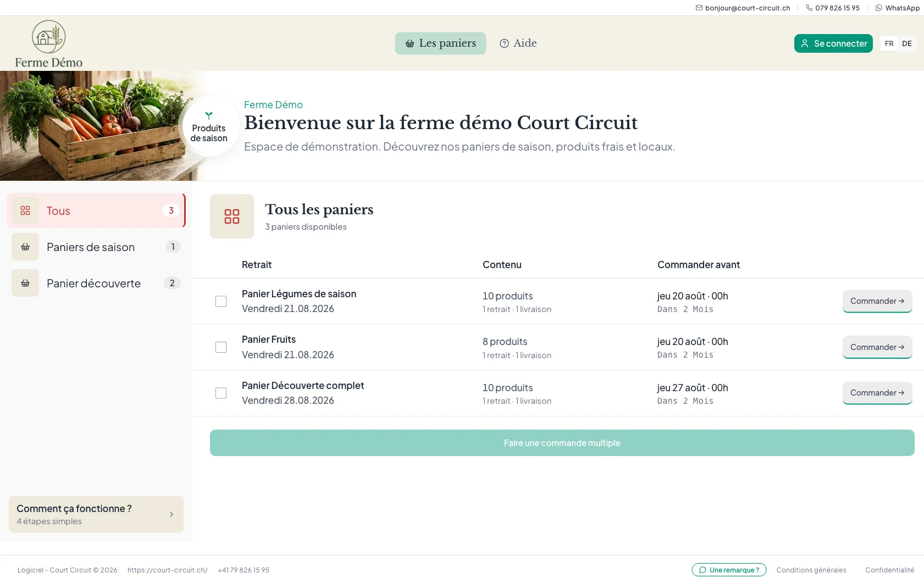Click the basket icon beside Paniers de saison

[x=25, y=247]
